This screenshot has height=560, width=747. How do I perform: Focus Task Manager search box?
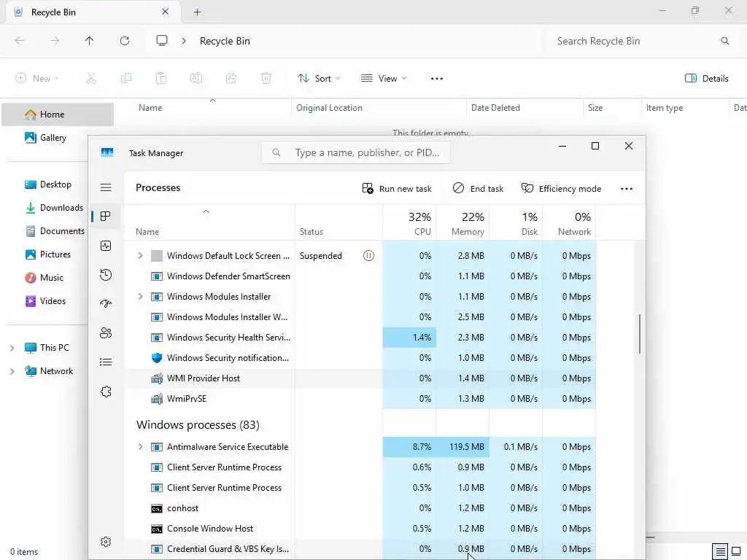tap(356, 153)
